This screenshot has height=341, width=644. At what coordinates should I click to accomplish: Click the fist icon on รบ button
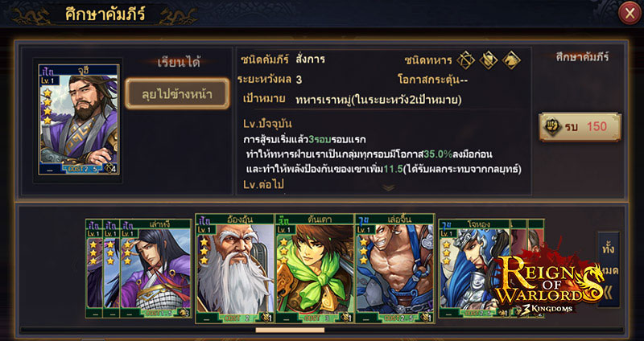(x=552, y=127)
